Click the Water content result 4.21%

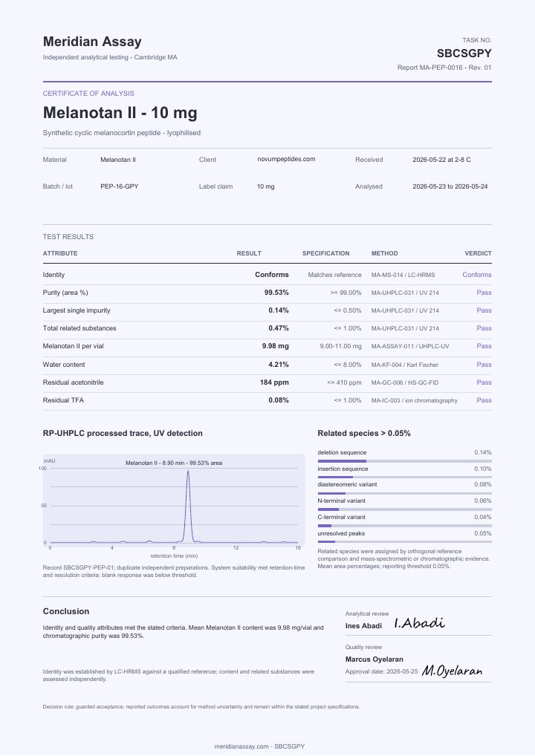279,365
